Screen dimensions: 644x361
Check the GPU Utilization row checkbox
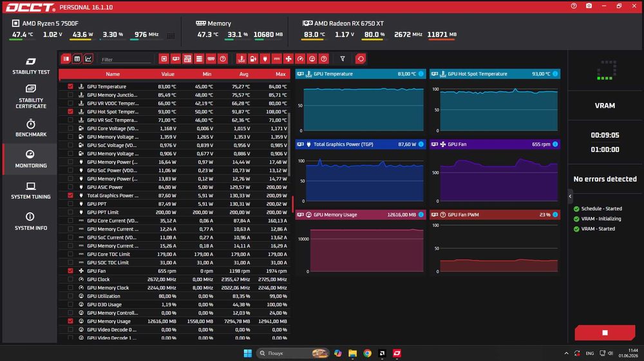coord(70,296)
